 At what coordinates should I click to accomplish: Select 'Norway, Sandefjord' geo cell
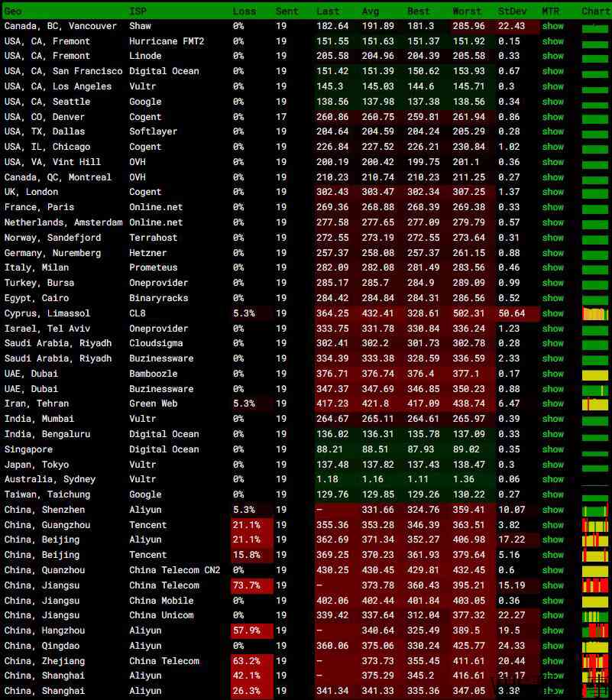52,238
